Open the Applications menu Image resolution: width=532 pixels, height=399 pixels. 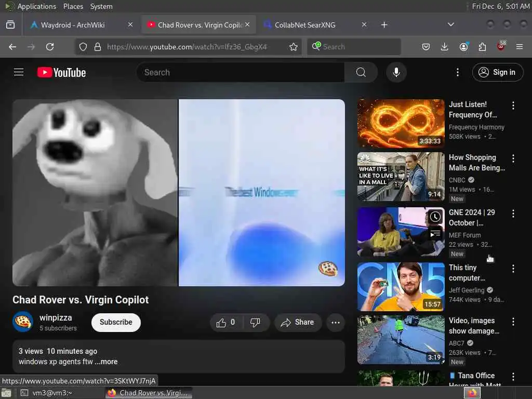tap(37, 6)
